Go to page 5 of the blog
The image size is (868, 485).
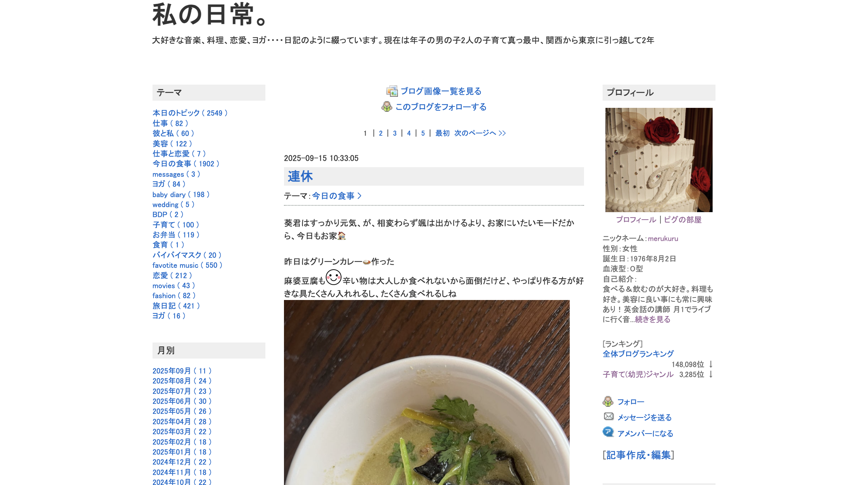point(423,133)
